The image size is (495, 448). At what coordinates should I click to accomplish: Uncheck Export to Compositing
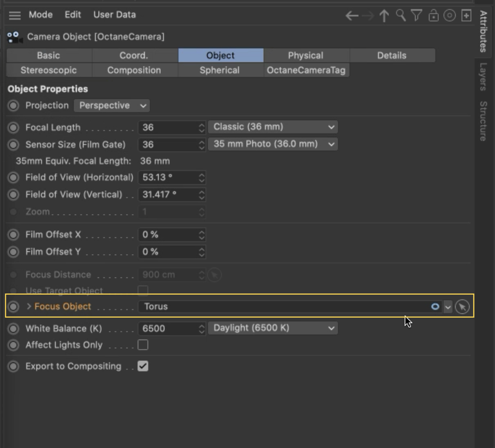tap(143, 366)
